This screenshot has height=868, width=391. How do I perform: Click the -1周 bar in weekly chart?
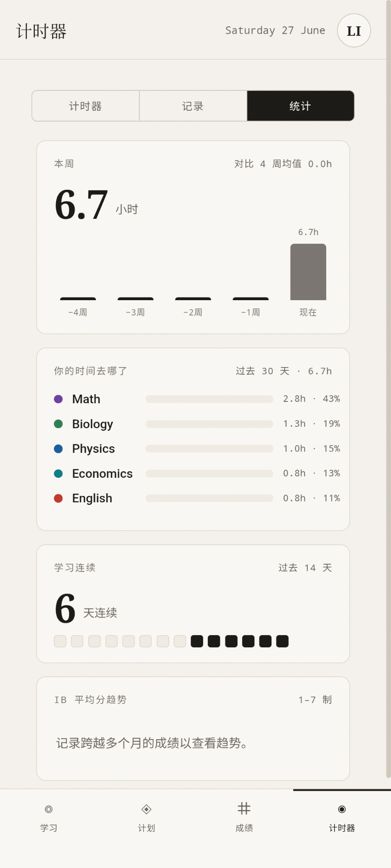(251, 299)
